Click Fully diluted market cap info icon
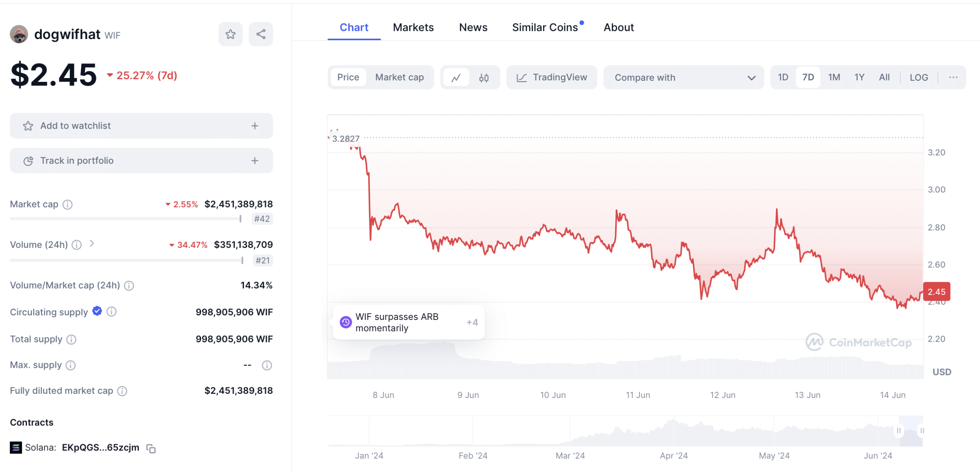The image size is (980, 473). click(122, 391)
